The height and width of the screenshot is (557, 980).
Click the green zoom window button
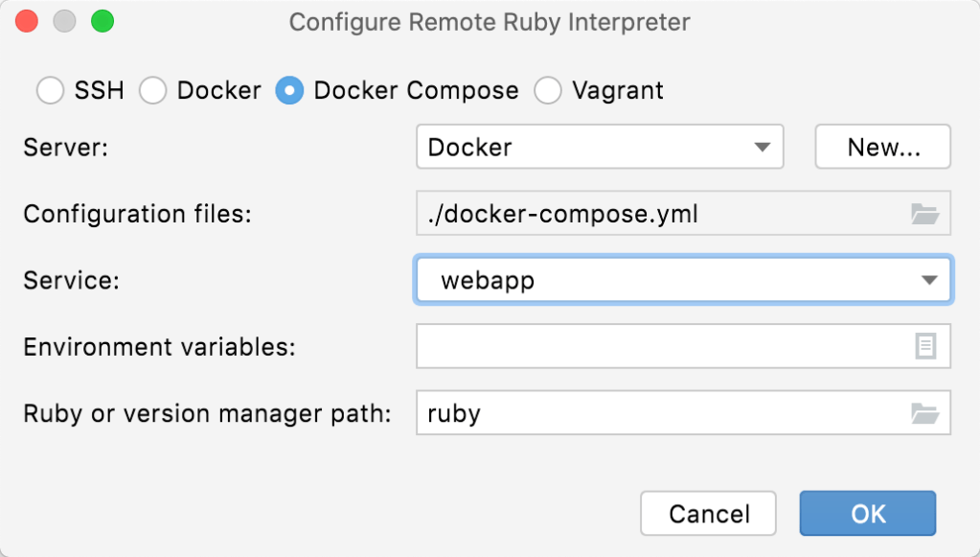(x=101, y=20)
